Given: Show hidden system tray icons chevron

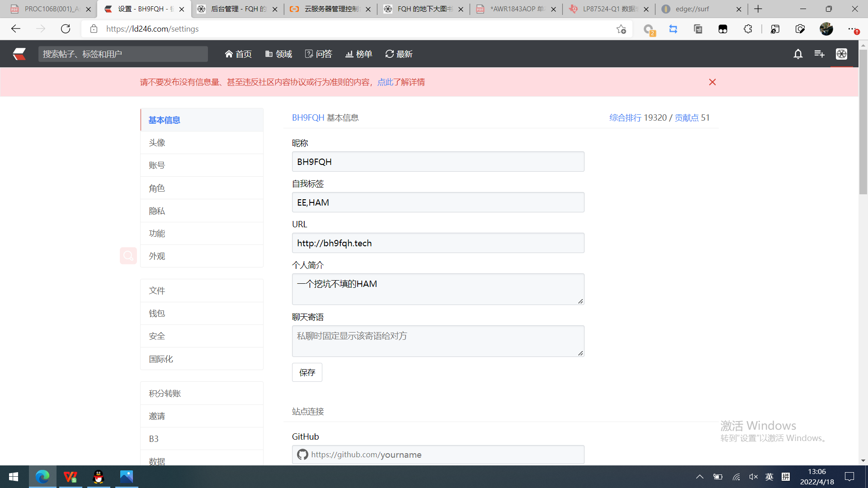Looking at the screenshot, I should [x=699, y=477].
